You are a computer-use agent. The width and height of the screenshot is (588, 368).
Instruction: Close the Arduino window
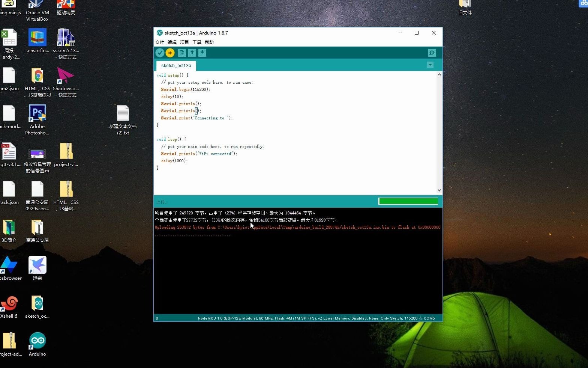click(x=434, y=33)
